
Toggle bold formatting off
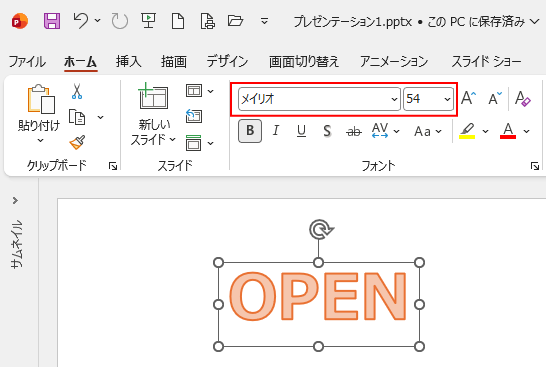coord(250,131)
